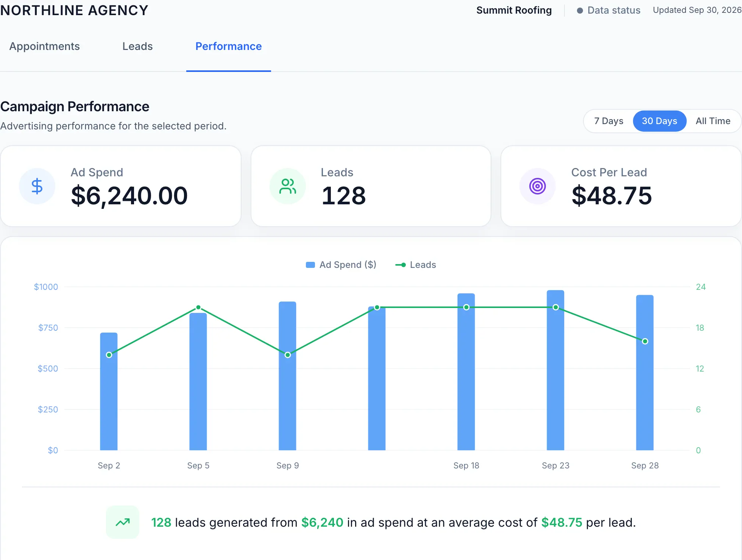Click the $1000 axis label
This screenshot has height=560, width=742.
(46, 287)
